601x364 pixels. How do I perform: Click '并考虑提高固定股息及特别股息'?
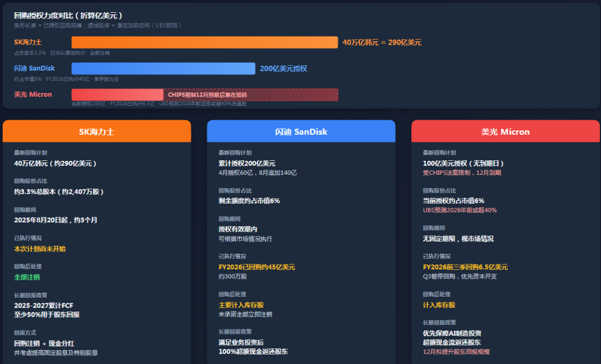[x=56, y=352]
